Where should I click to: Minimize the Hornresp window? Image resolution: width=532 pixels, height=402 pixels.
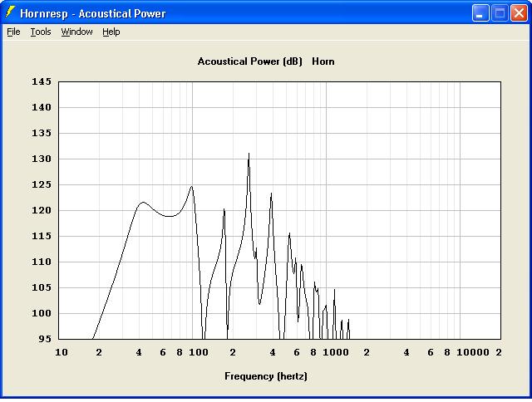(480, 13)
